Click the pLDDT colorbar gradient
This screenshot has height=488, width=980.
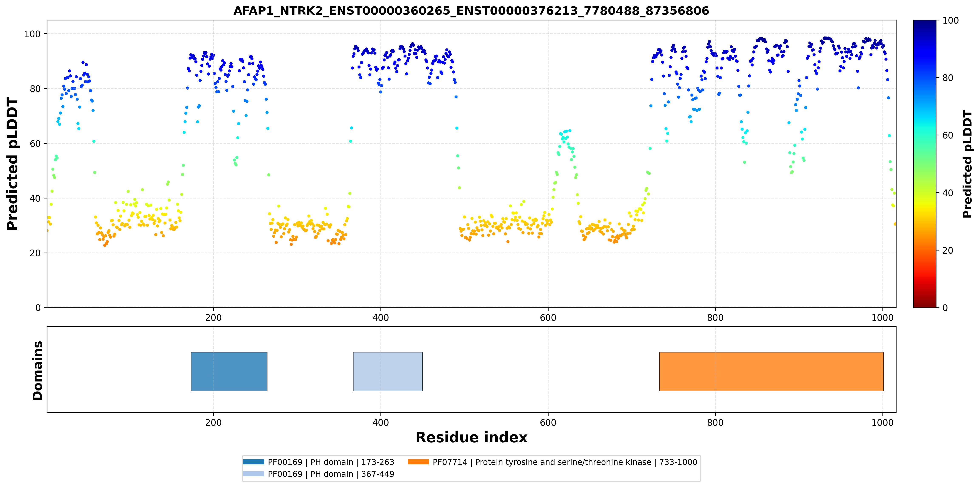pyautogui.click(x=925, y=164)
